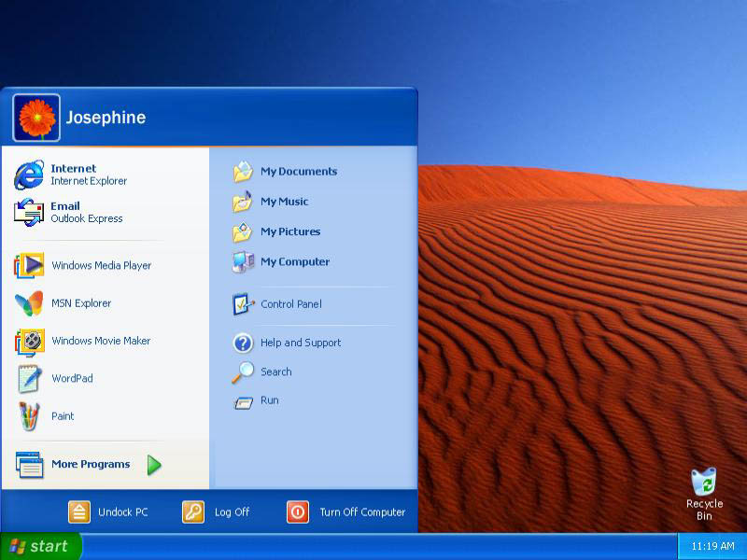The height and width of the screenshot is (560, 747).
Task: Click the More Programs window icon
Action: pos(30,464)
